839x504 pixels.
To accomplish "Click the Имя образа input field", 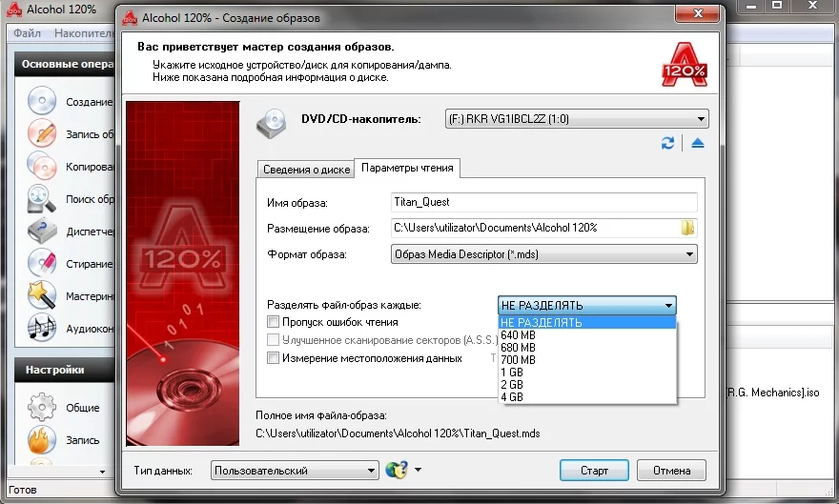I will [544, 202].
